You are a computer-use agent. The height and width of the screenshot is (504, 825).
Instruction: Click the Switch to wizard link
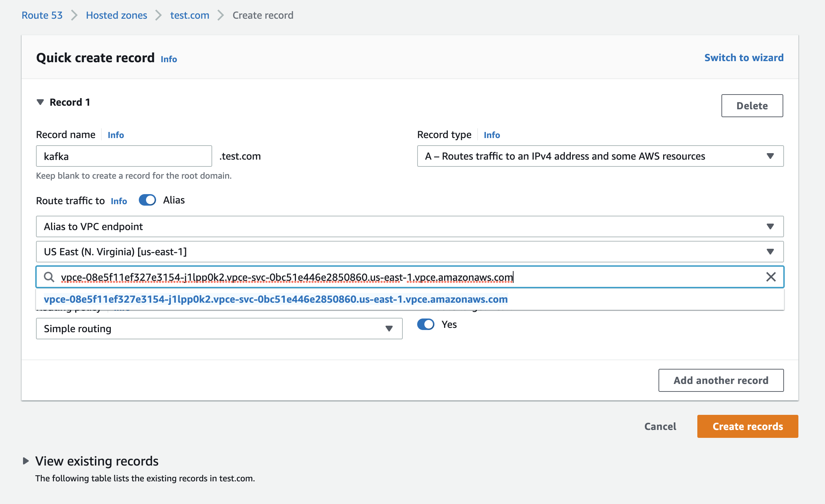click(x=744, y=58)
